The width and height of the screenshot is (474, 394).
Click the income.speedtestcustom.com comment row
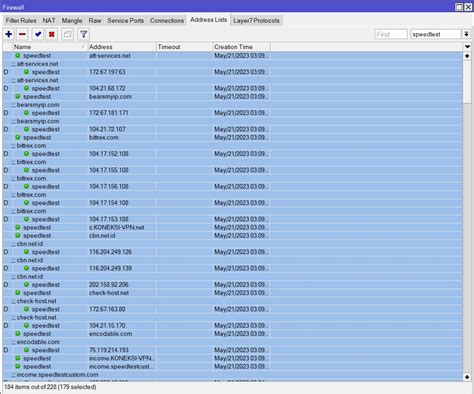[232, 375]
